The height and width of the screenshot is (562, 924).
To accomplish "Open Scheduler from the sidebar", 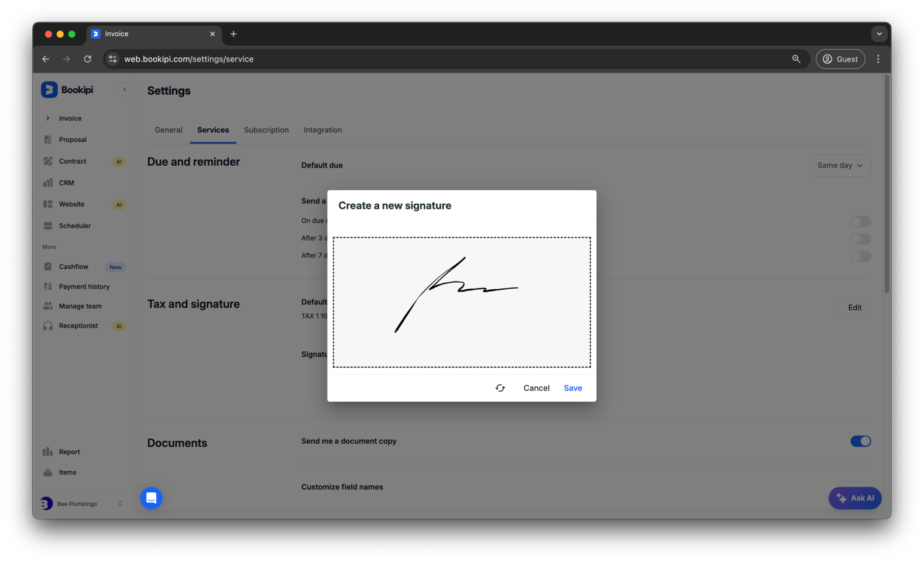I will (x=75, y=226).
